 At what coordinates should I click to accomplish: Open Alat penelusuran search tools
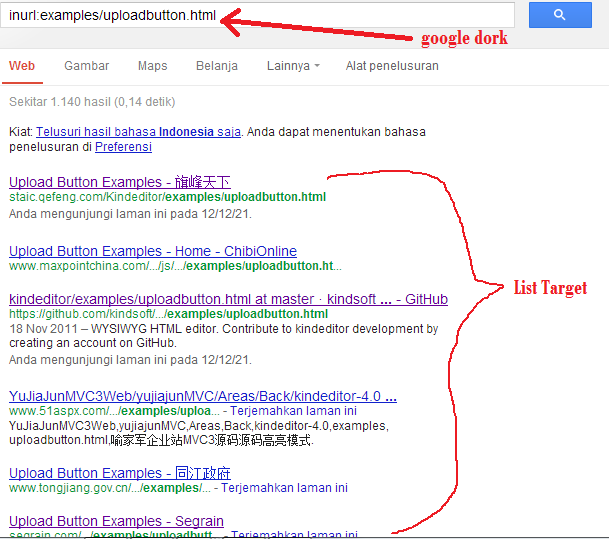point(392,66)
